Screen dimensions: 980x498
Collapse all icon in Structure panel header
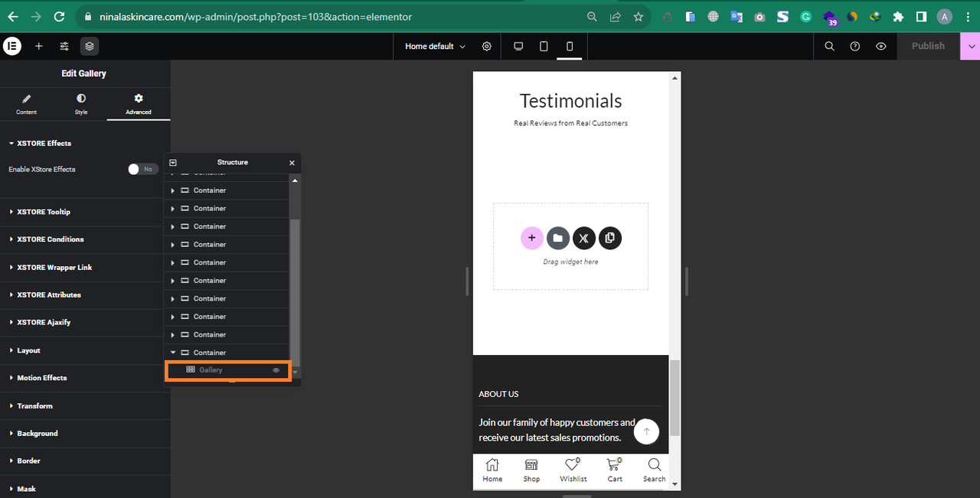coord(173,162)
